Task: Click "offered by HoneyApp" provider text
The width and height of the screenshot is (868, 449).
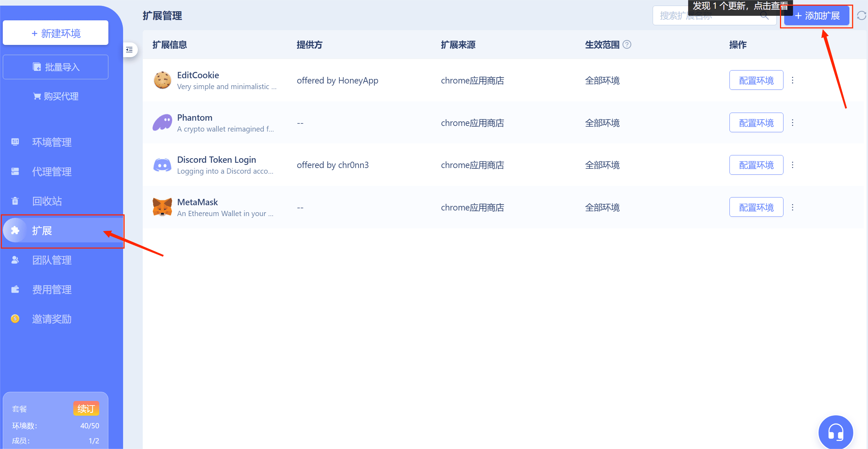Action: tap(337, 80)
